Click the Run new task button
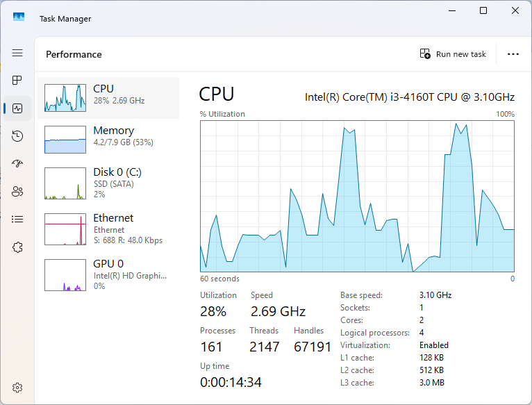Image resolution: width=532 pixels, height=405 pixels. pos(453,54)
